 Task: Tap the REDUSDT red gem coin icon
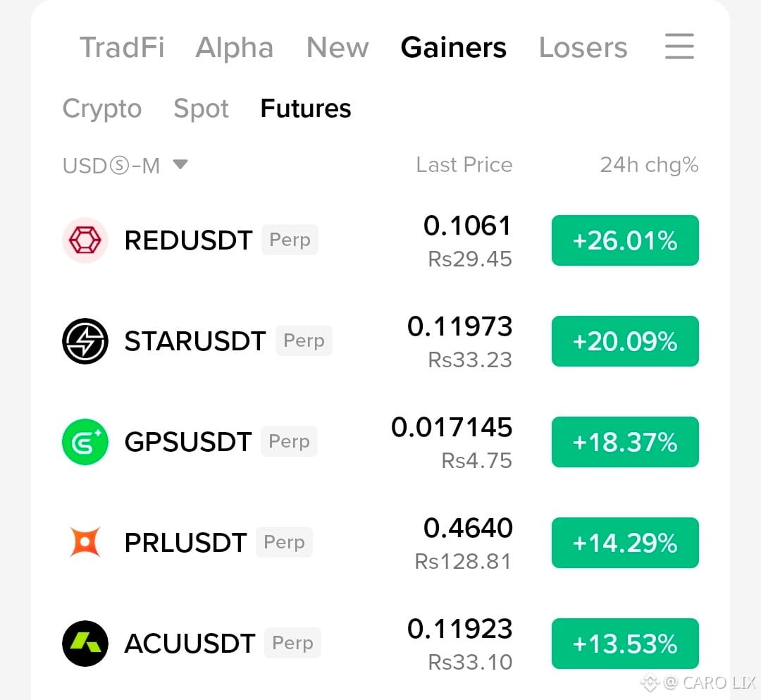85,240
